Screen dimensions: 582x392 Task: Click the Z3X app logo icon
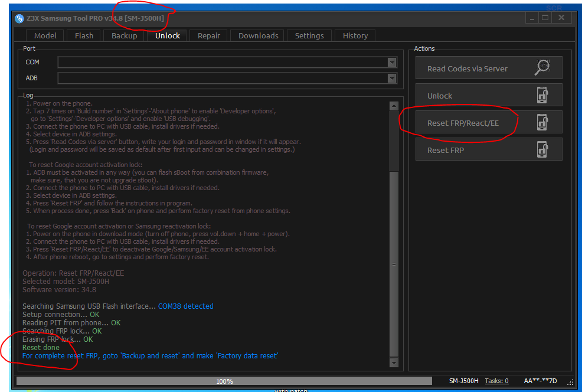pos(19,18)
